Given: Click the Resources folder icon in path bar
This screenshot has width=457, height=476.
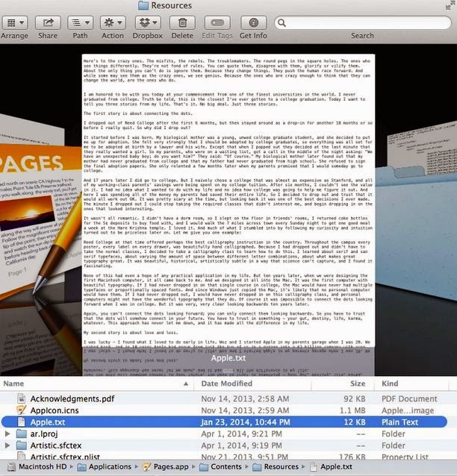Looking at the screenshot, I should point(257,467).
